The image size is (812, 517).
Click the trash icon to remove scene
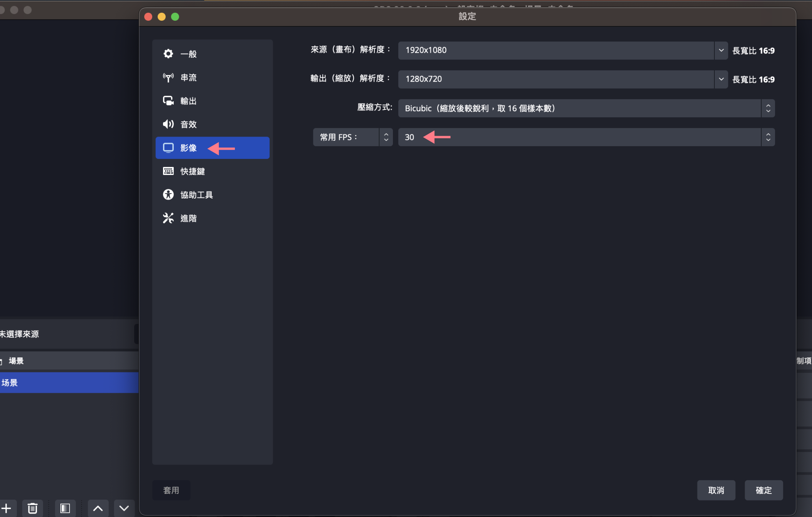point(32,508)
